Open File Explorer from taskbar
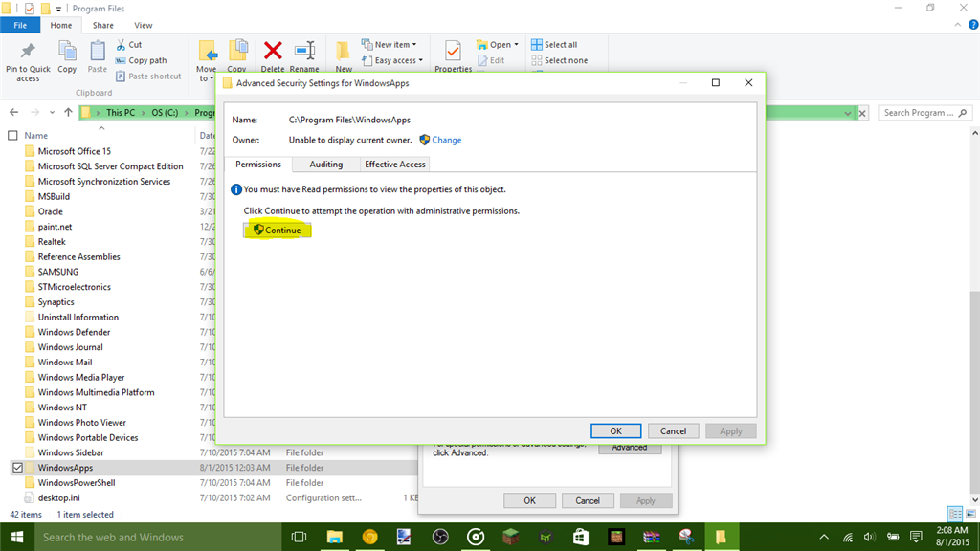 tap(335, 538)
